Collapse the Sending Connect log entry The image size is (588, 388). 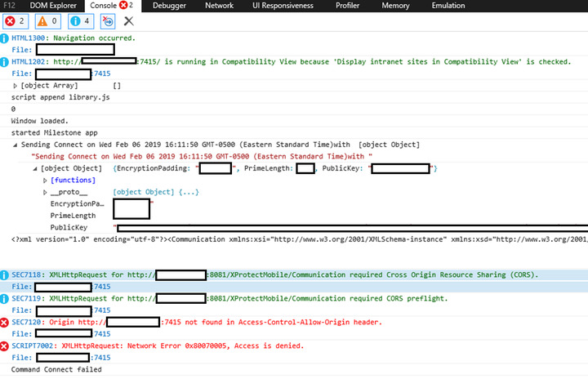point(16,145)
